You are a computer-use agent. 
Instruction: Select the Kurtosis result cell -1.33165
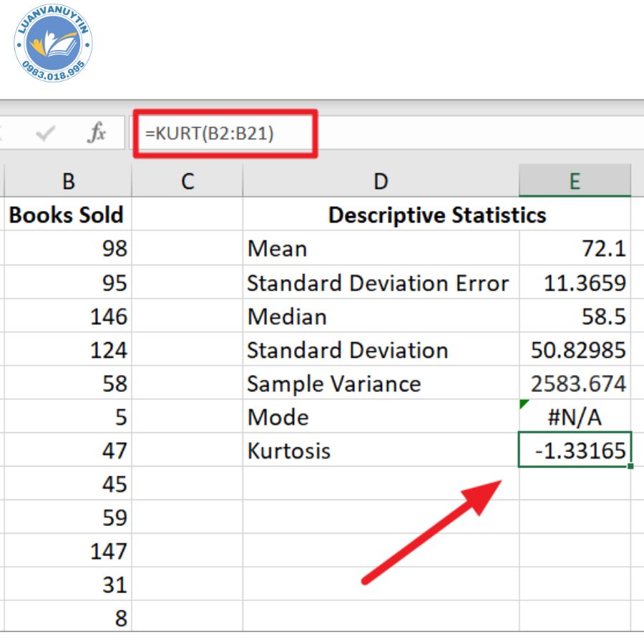pos(575,450)
